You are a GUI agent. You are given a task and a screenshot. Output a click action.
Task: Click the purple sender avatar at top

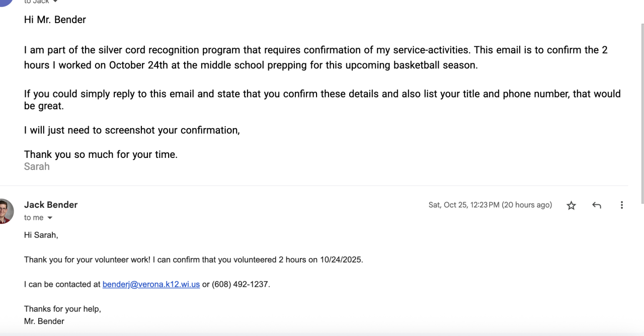[x=6, y=2]
